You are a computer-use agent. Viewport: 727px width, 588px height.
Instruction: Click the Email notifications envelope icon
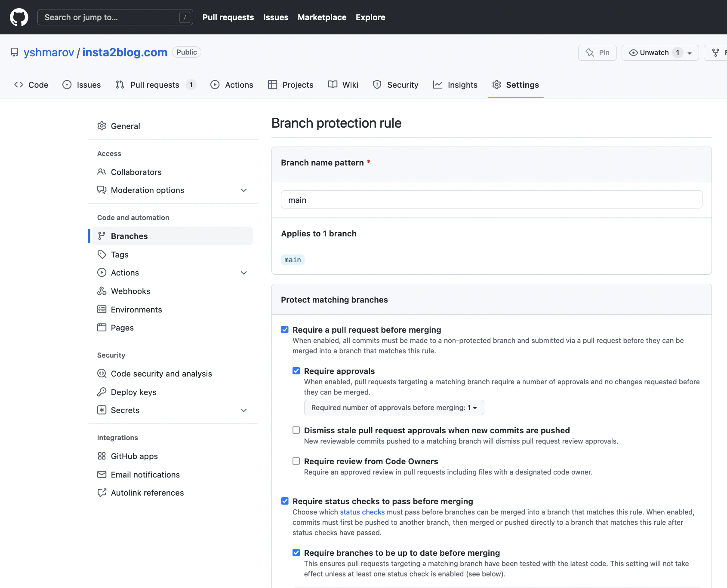tap(102, 475)
